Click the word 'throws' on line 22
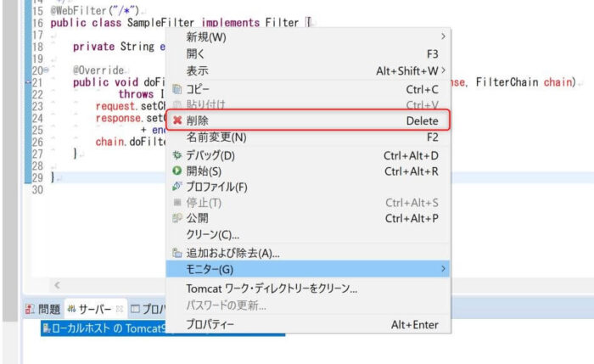The image size is (594, 364). (136, 94)
